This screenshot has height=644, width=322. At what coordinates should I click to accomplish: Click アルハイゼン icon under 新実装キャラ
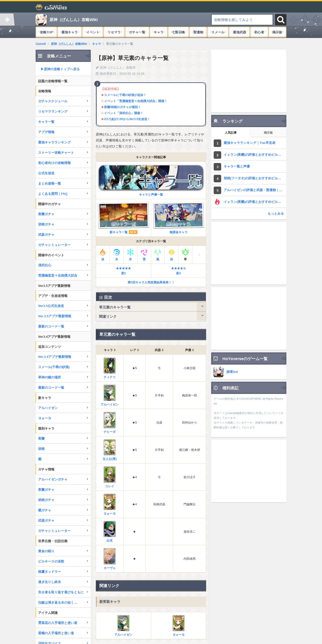[123, 623]
